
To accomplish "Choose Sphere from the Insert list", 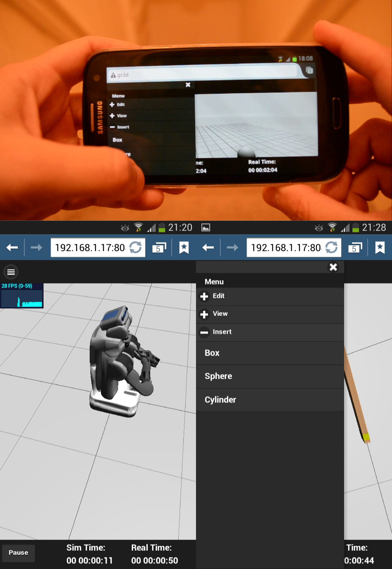I will click(x=218, y=376).
